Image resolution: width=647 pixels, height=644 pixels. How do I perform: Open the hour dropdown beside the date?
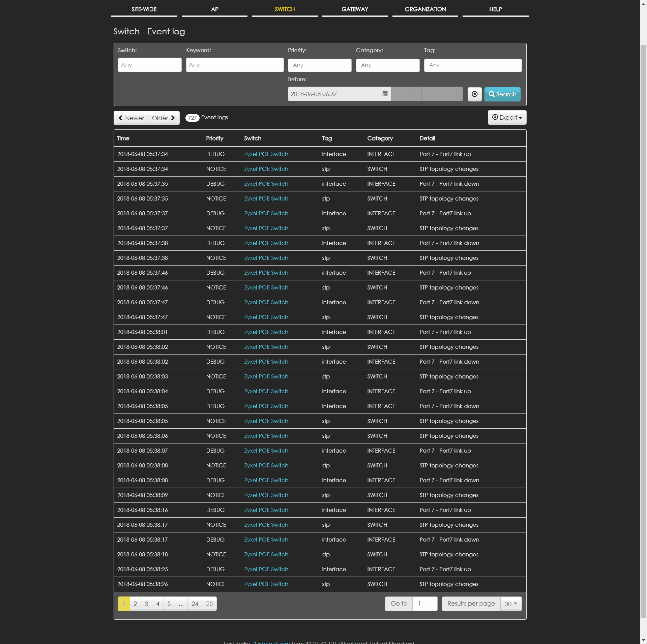(406, 94)
